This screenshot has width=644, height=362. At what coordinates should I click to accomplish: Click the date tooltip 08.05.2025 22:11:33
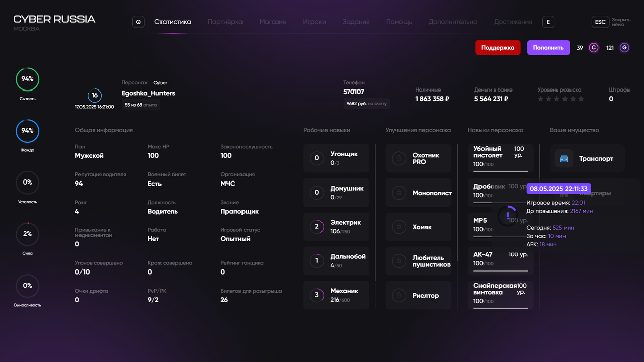(x=559, y=189)
